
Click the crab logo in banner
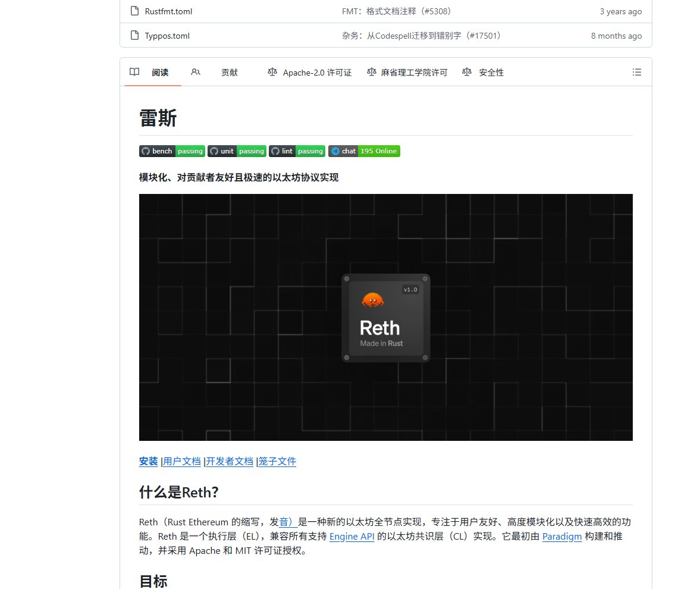tap(373, 300)
